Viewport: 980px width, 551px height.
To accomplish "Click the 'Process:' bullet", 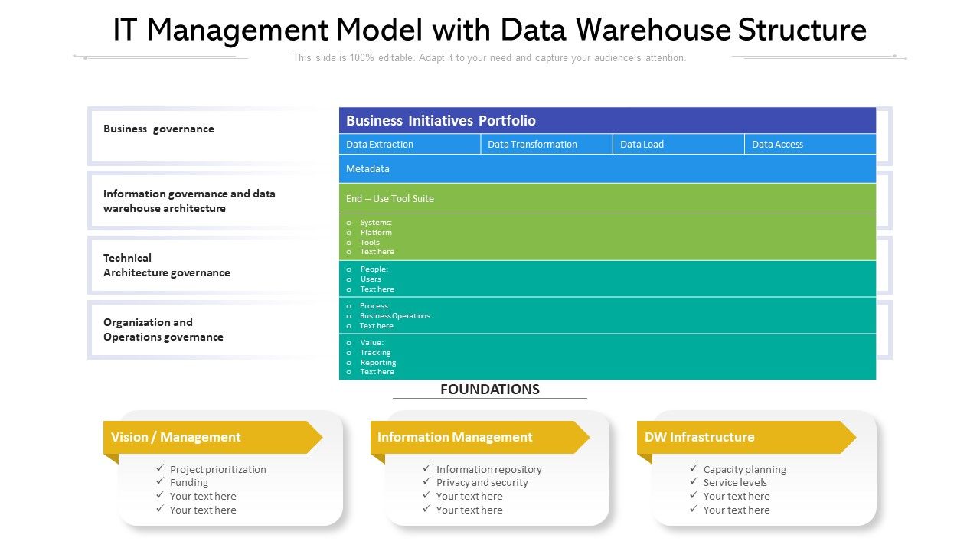I will (375, 306).
